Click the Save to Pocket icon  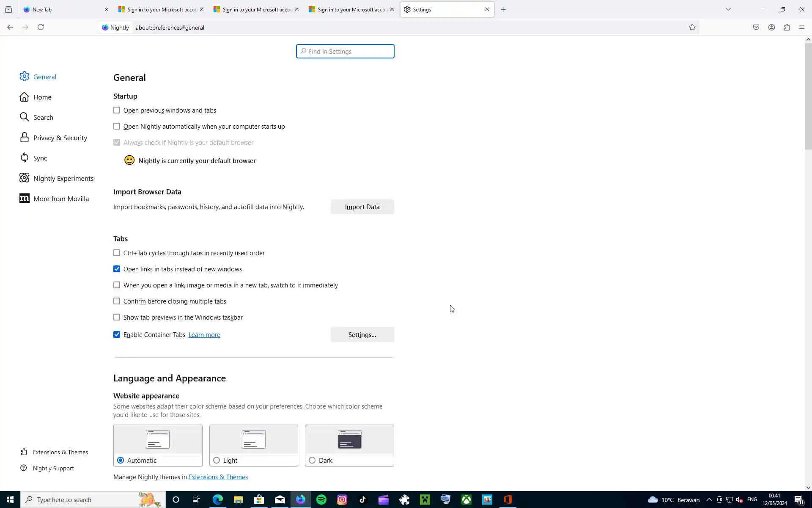[756, 28]
